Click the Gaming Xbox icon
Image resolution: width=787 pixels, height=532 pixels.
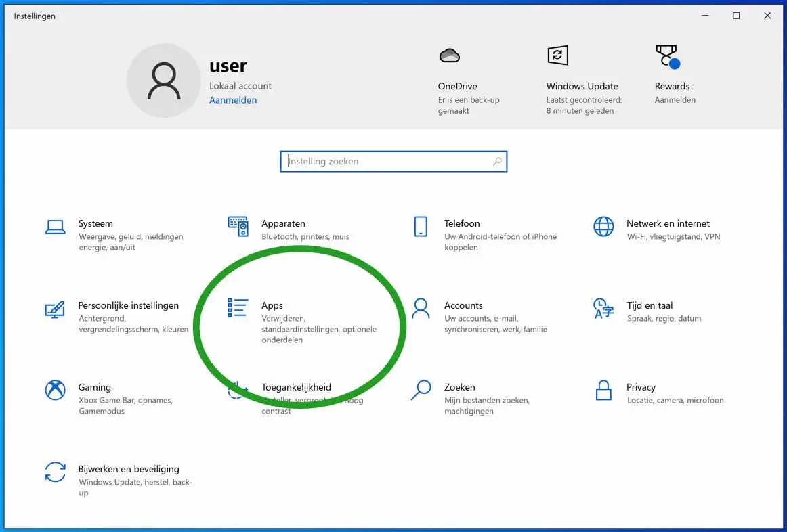[56, 390]
